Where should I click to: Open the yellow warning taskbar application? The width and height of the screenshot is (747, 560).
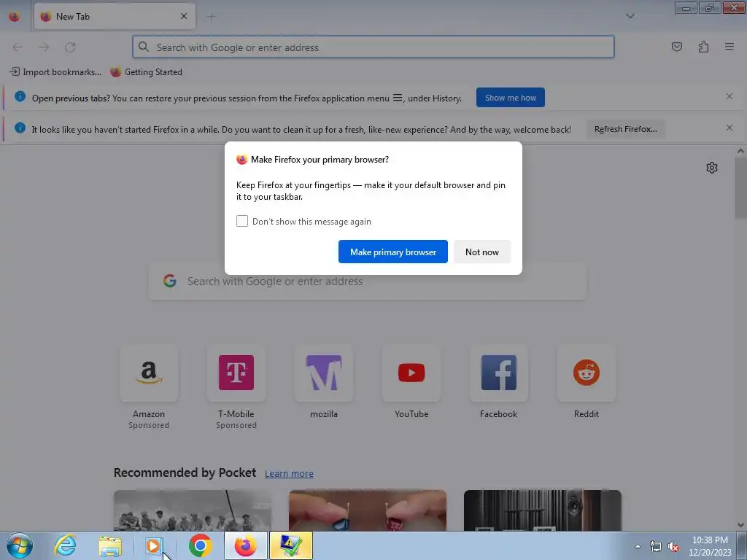[x=291, y=545]
